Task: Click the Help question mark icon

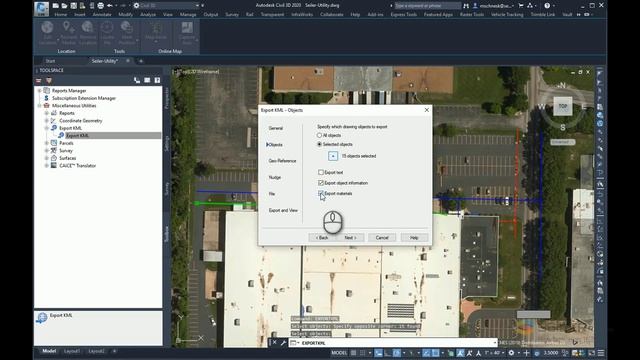Action: [547, 6]
